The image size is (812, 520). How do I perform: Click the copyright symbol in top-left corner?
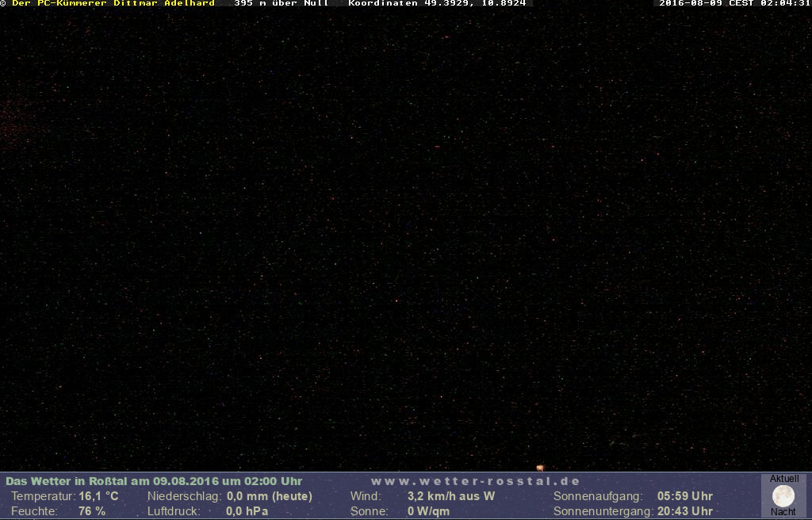[x=3, y=3]
